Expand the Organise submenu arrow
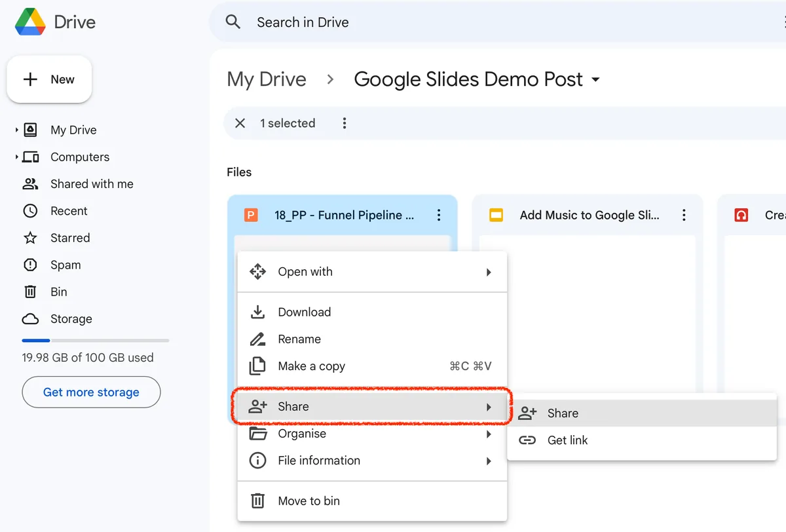This screenshot has height=532, width=786. (x=489, y=434)
